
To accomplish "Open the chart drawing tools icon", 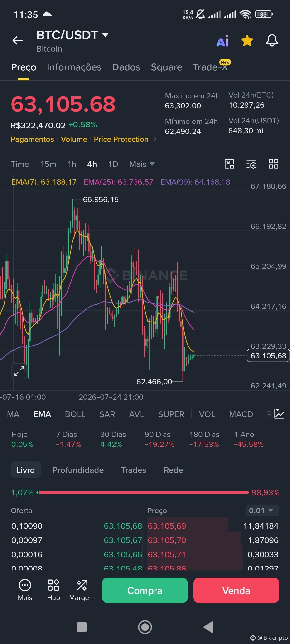I will (229, 164).
